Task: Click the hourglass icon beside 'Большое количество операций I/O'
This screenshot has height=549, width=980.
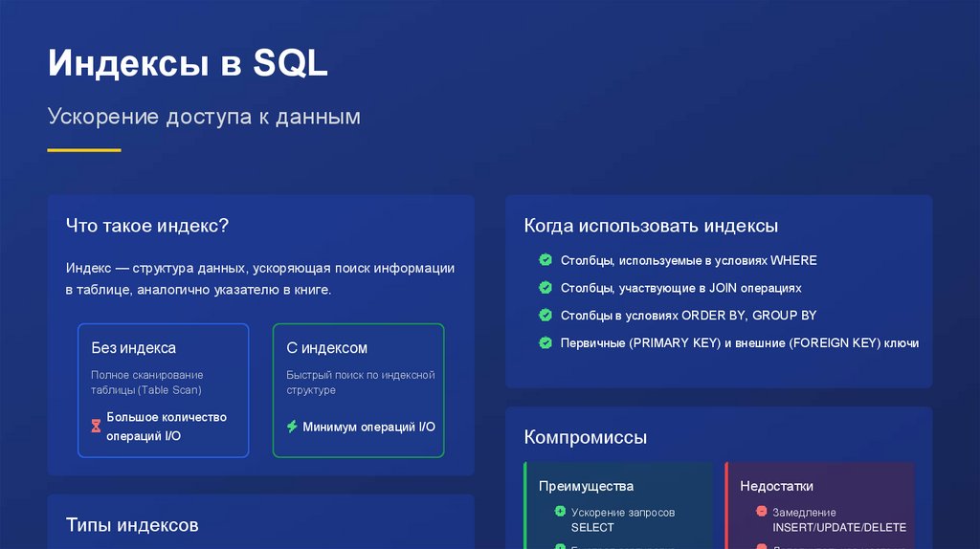Action: coord(96,427)
